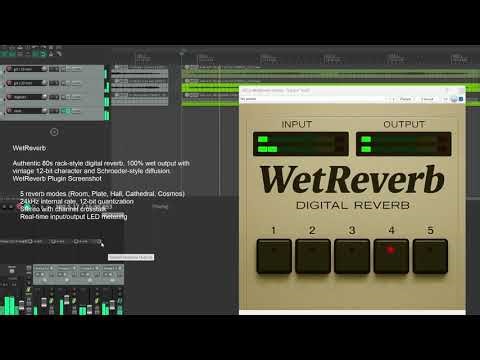
Task: Click the lit reverb mode 4 button
Action: click(391, 256)
